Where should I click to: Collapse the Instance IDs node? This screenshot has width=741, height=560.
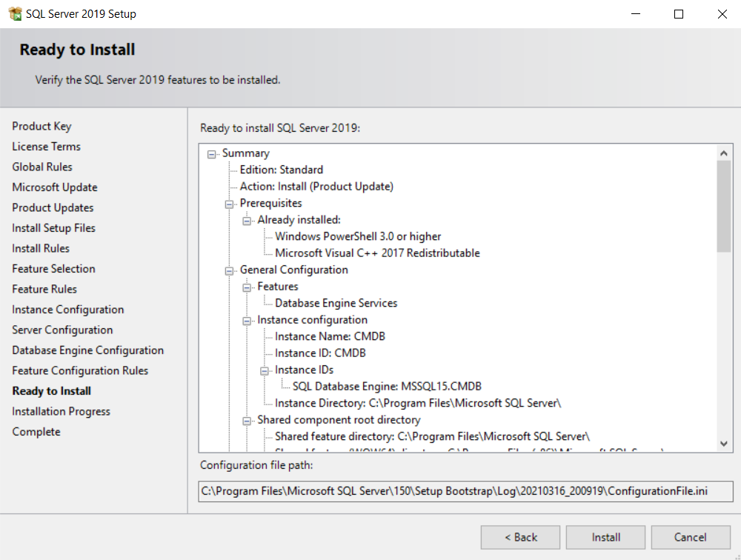pyautogui.click(x=265, y=371)
